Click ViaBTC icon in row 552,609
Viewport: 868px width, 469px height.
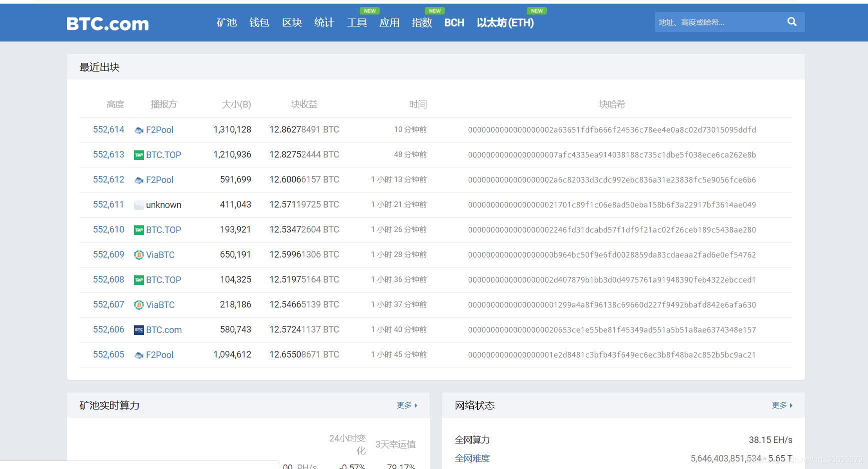pyautogui.click(x=139, y=255)
